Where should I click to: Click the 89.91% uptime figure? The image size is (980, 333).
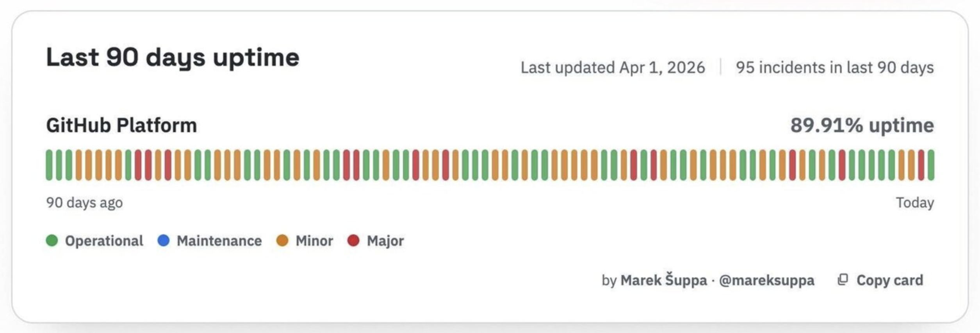(x=862, y=125)
